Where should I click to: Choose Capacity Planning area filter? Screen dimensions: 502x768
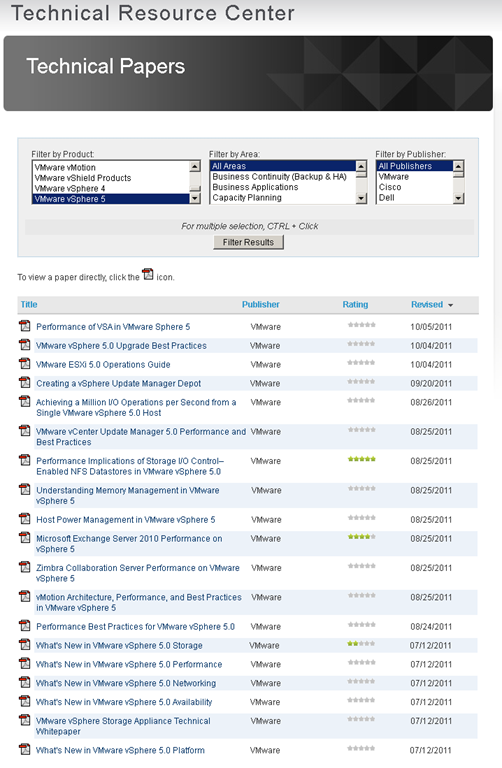(283, 197)
